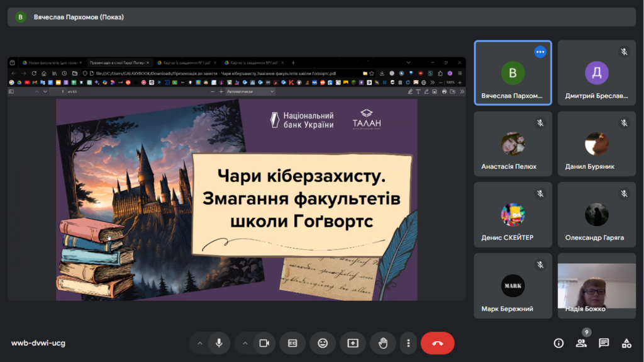The height and width of the screenshot is (362, 644).
Task: Click the browser back arrow in shared screen
Action: pyautogui.click(x=14, y=73)
